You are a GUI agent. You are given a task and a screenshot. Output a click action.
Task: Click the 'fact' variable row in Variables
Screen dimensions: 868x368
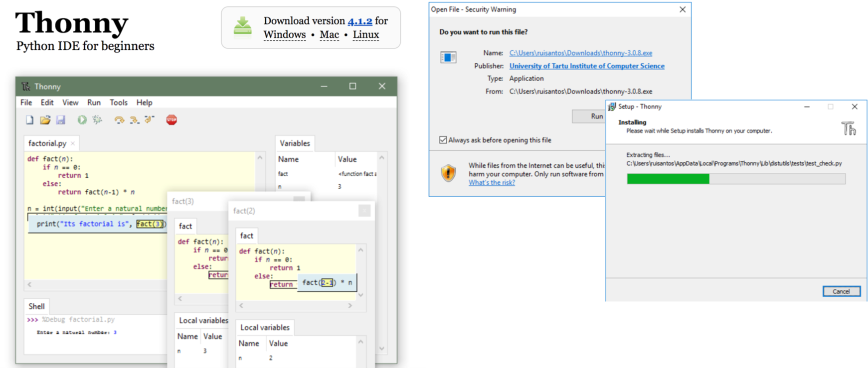pos(327,174)
